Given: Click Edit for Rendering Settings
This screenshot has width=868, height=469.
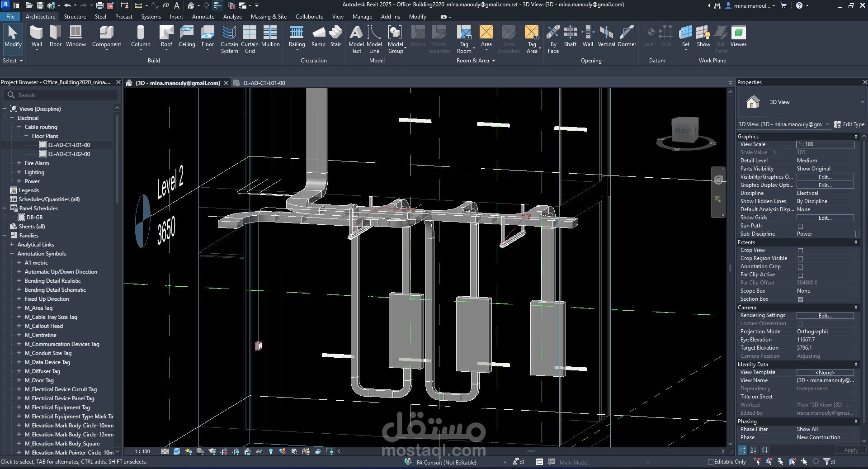Looking at the screenshot, I should coord(825,315).
